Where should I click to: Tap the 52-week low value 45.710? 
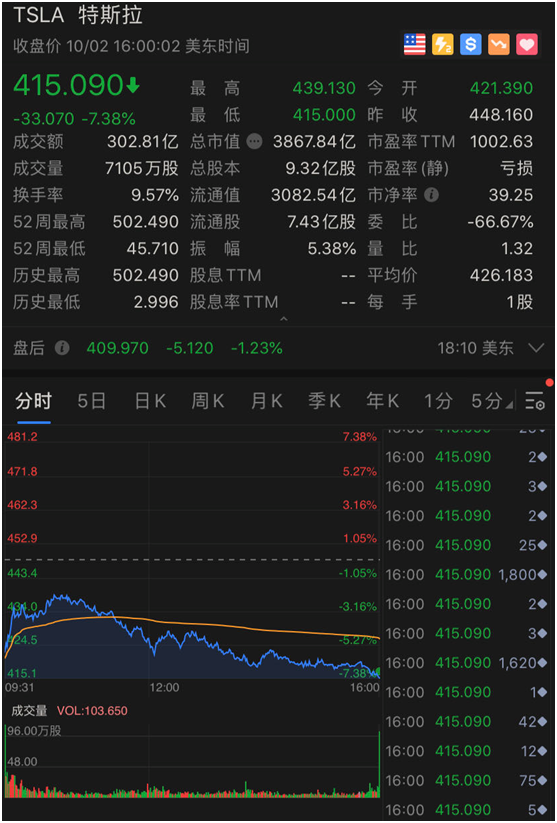coord(152,249)
